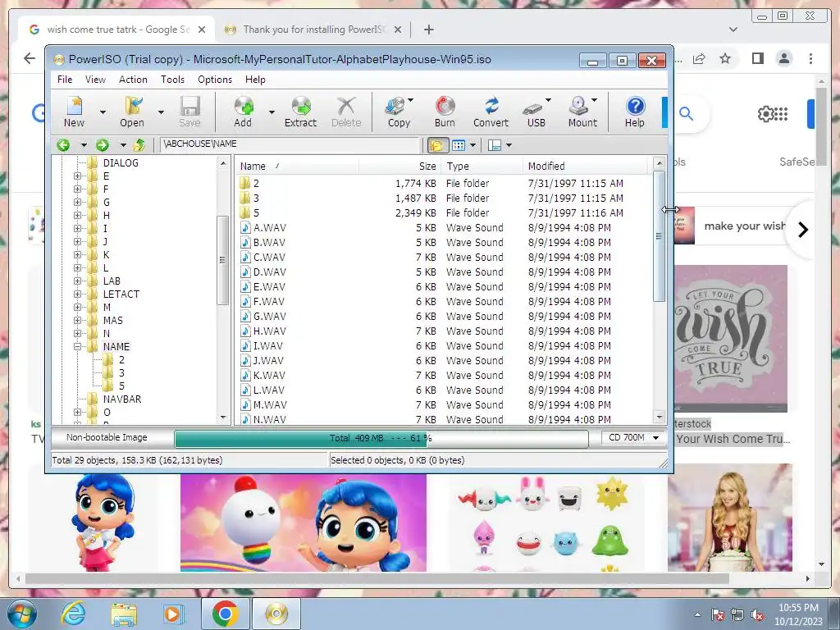This screenshot has width=840, height=630.
Task: Open Windows Media Player from the taskbar
Action: coord(172,614)
